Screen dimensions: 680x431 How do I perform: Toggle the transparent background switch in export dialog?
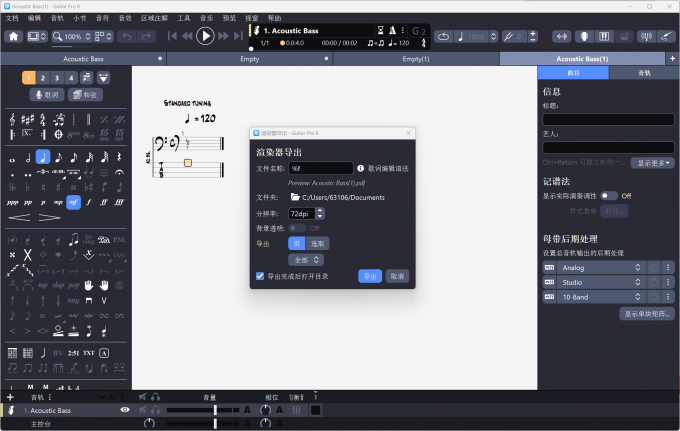[297, 229]
